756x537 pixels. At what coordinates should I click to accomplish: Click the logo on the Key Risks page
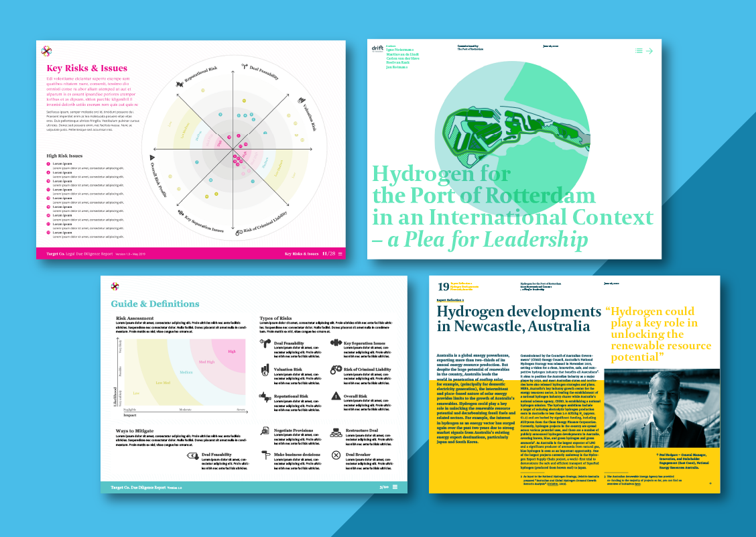46,50
